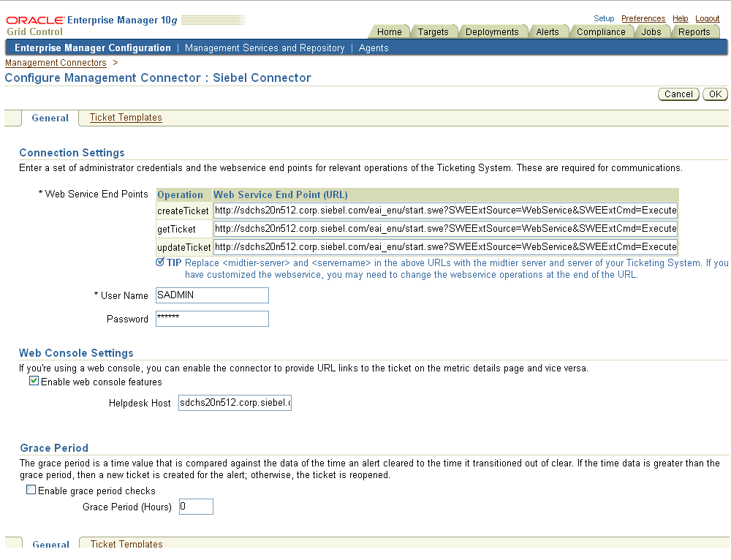Click the updateTicket operation cell
Image resolution: width=731 pixels, height=560 pixels.
(183, 247)
